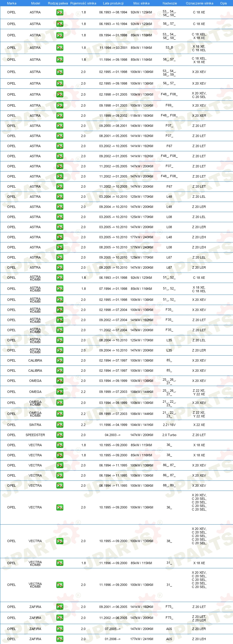Screen dimensions: 233x644
Task: Click the 'Z 20 LET, Z 20 LER' engine cell
Action: coord(199,618)
